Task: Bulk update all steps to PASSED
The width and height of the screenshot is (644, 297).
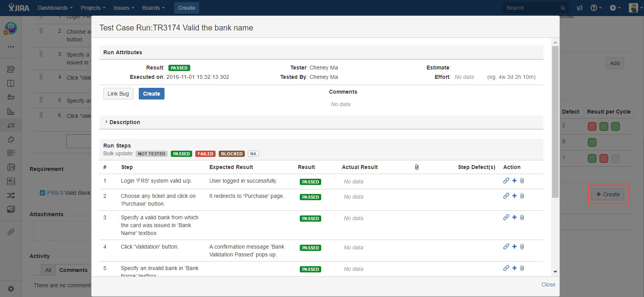Action: (x=182, y=154)
